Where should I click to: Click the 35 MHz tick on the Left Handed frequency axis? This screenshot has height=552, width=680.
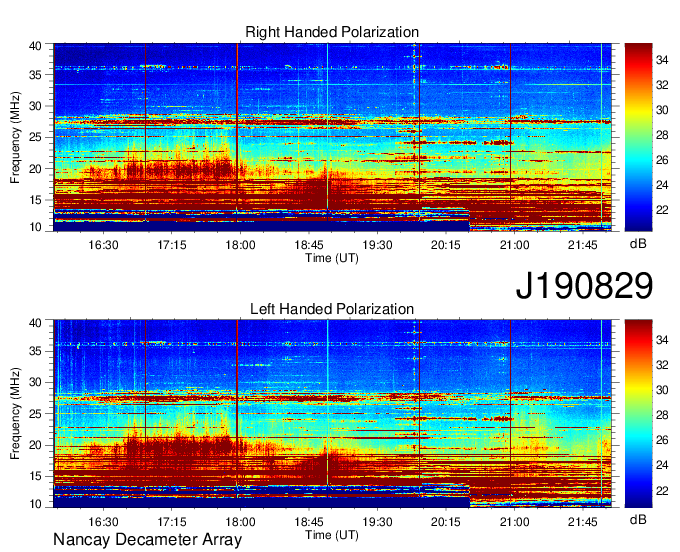(36, 351)
